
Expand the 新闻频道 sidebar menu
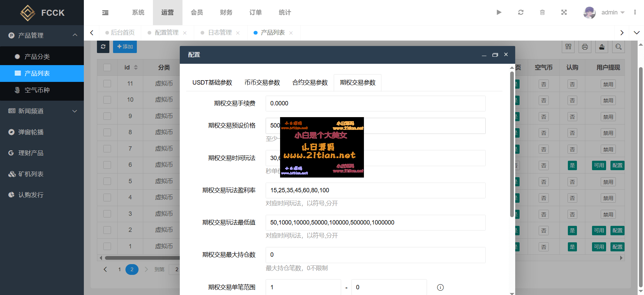tap(42, 111)
